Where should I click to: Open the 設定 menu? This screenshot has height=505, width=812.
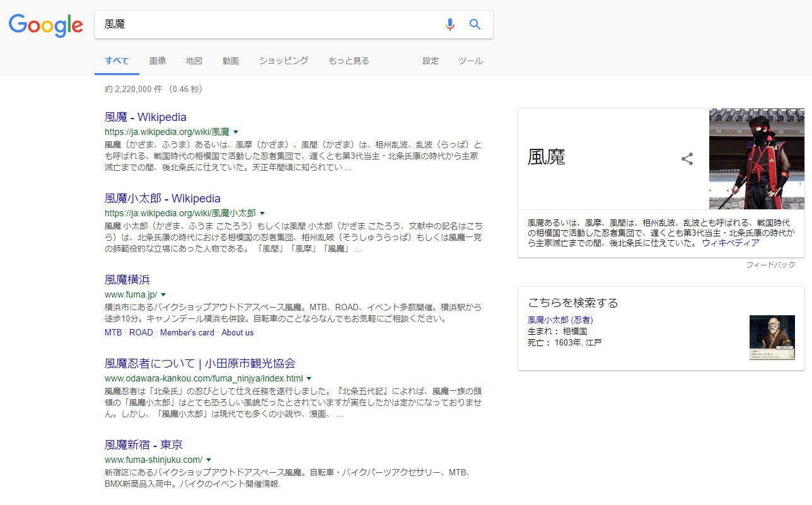(x=431, y=61)
